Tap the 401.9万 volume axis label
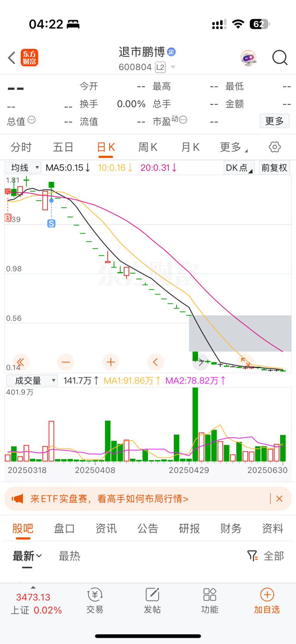Viewport: 296px width, 644px height. (20, 393)
